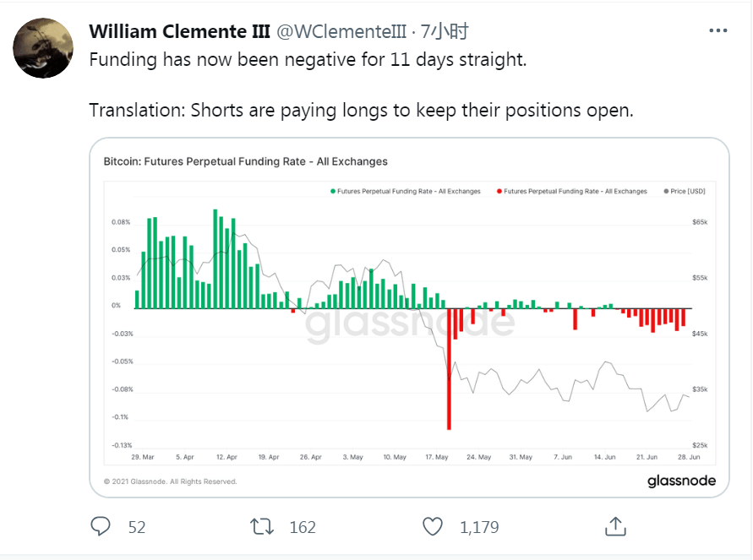Click the share upload icon
The image size is (753, 560).
615,526
